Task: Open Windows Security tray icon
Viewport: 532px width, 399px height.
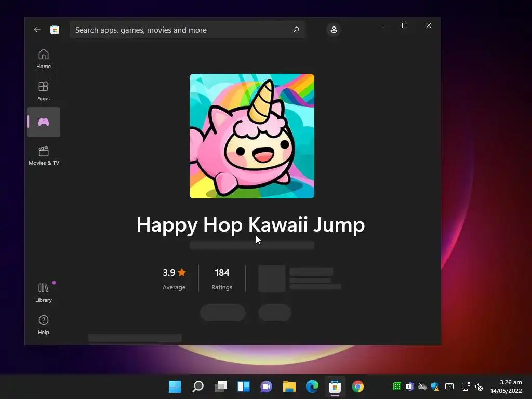Action: pyautogui.click(x=435, y=387)
